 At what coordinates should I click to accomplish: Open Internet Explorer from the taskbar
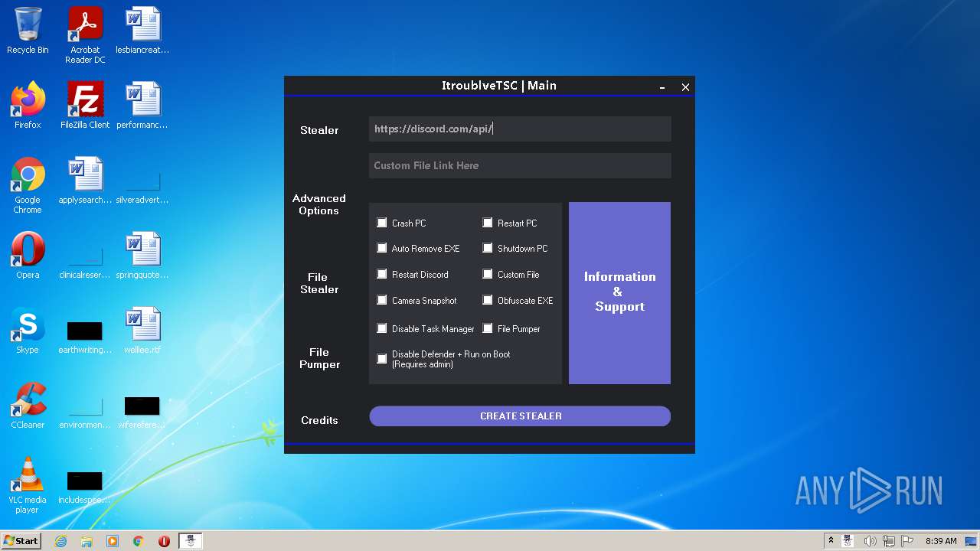[x=61, y=541]
